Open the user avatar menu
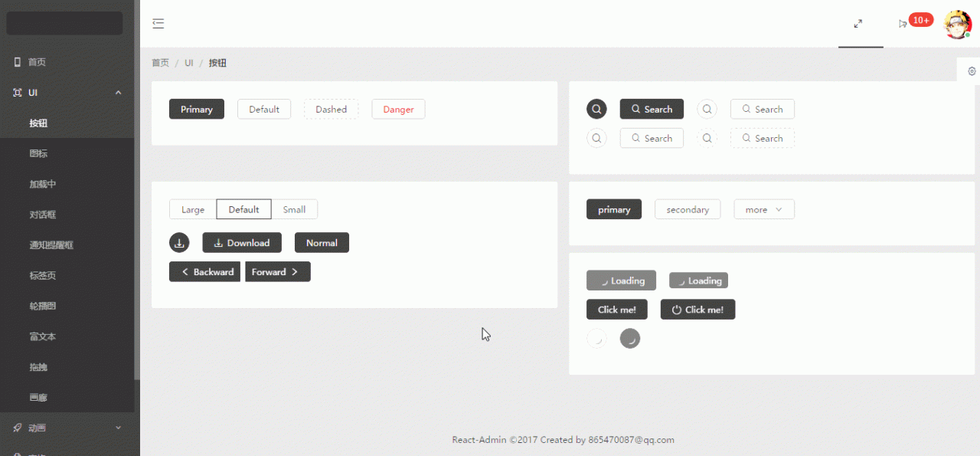This screenshot has width=980, height=456. coord(957,24)
